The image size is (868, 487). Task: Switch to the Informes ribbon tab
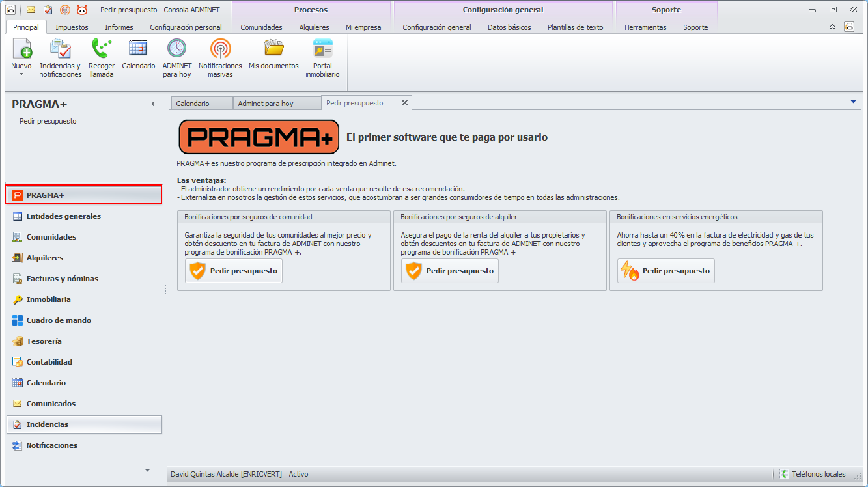tap(119, 27)
